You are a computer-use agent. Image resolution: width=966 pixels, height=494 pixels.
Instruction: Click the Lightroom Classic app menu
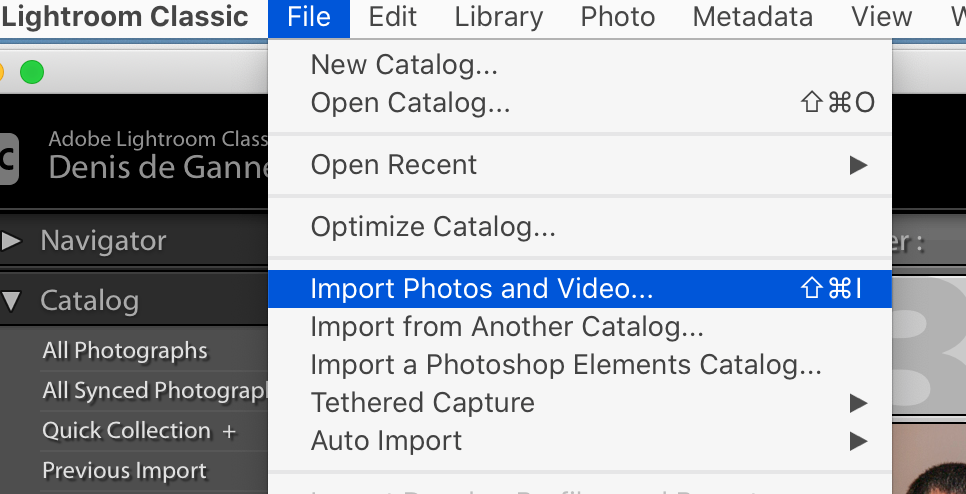click(124, 17)
